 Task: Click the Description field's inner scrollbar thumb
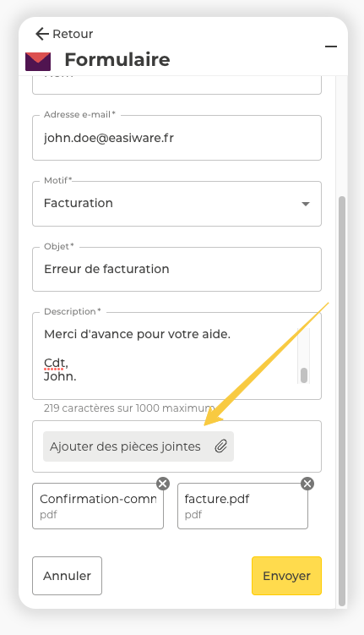[x=304, y=375]
